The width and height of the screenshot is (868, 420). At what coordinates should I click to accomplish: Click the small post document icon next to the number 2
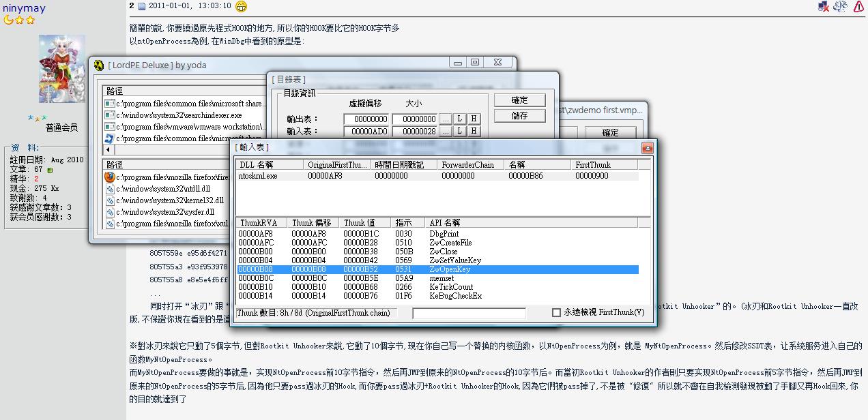pos(141,7)
